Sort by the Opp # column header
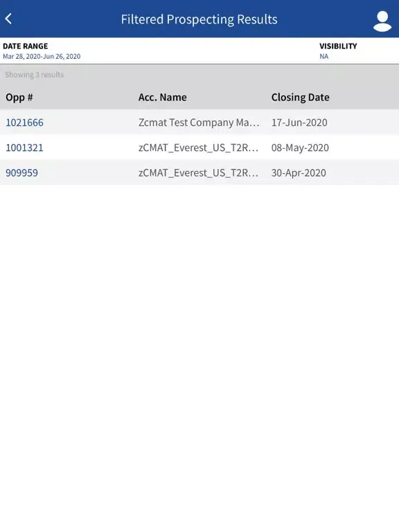This screenshot has width=399, height=532. click(x=19, y=98)
